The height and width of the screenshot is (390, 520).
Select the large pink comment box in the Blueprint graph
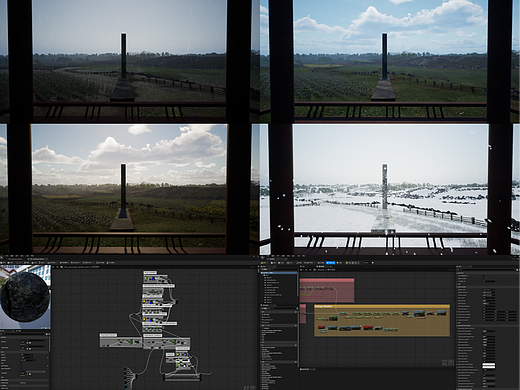coord(327,290)
